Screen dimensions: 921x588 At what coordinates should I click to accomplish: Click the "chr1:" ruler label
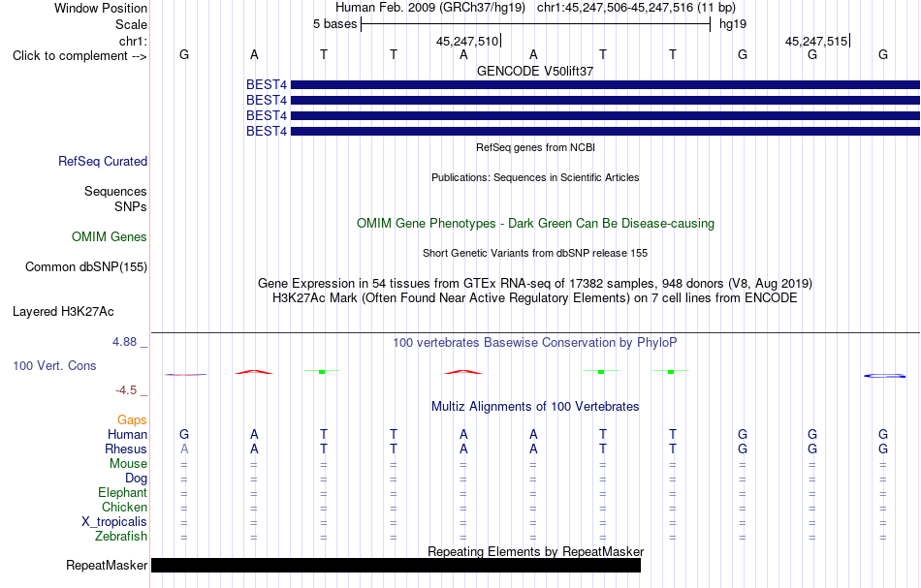click(133, 41)
